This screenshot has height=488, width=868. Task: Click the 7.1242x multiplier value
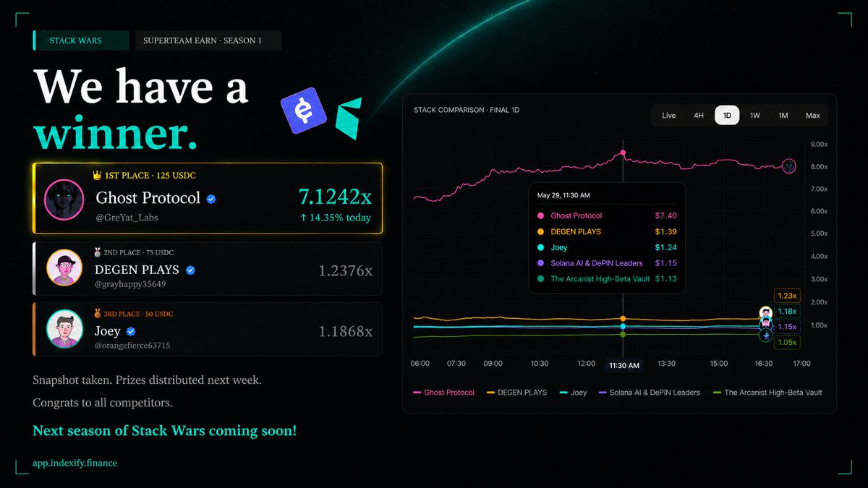click(335, 198)
